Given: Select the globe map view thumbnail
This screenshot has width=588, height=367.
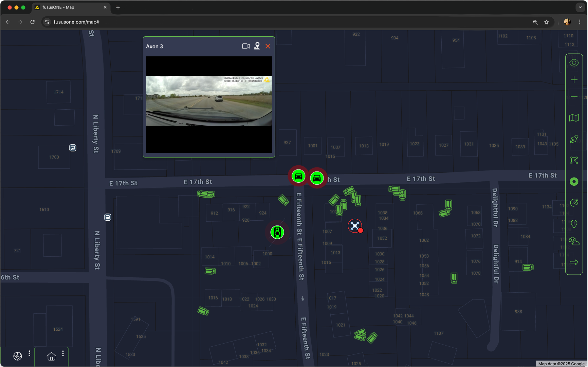Looking at the screenshot, I should pyautogui.click(x=18, y=356).
